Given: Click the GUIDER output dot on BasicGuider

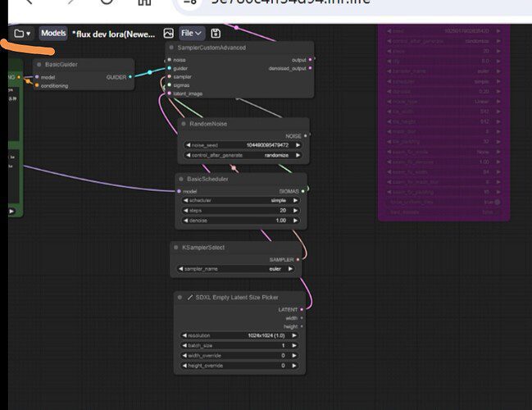Looking at the screenshot, I should 130,77.
